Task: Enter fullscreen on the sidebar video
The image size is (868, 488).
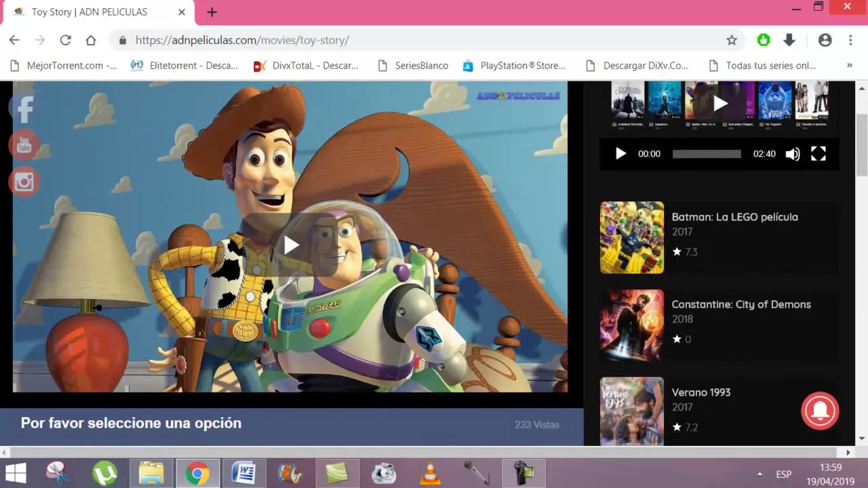Action: tap(818, 154)
